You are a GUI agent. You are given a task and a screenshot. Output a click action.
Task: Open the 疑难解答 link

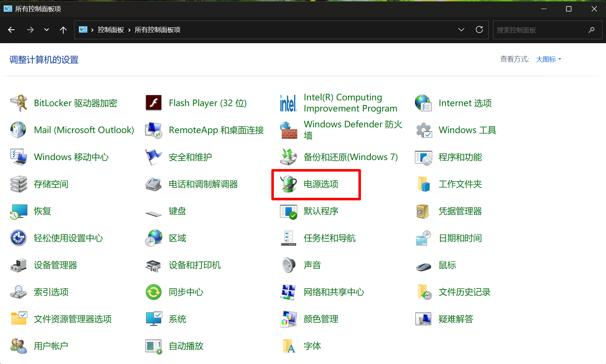click(456, 319)
